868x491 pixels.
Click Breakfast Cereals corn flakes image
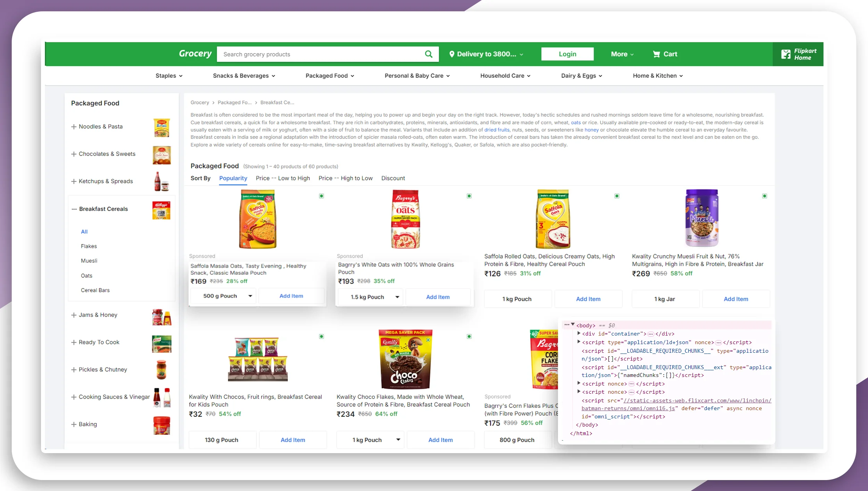point(161,210)
